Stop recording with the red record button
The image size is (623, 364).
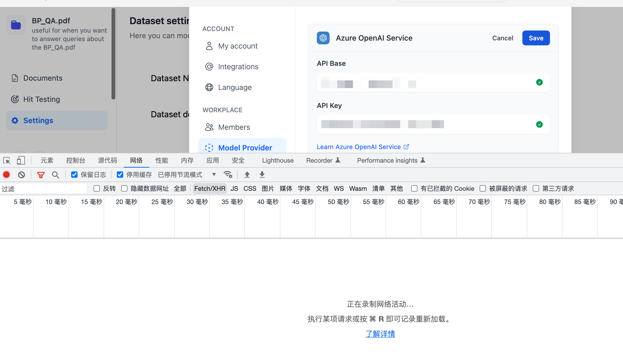[6, 175]
